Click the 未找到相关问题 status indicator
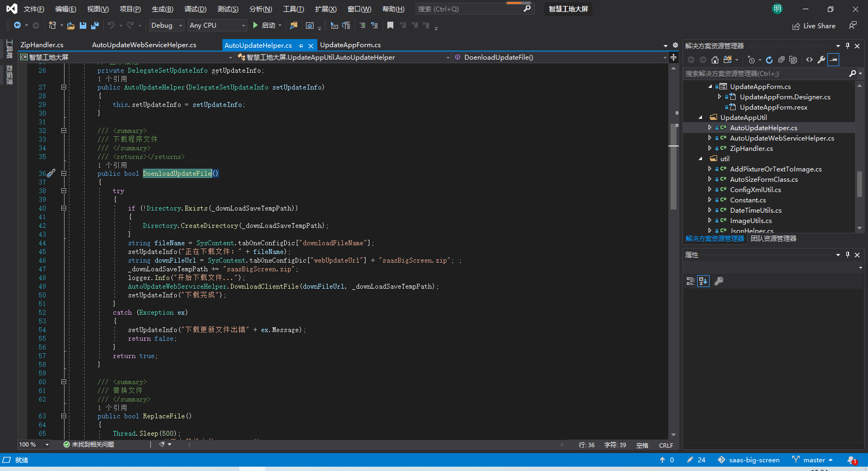Screen dimensions: 868x471 [89, 444]
